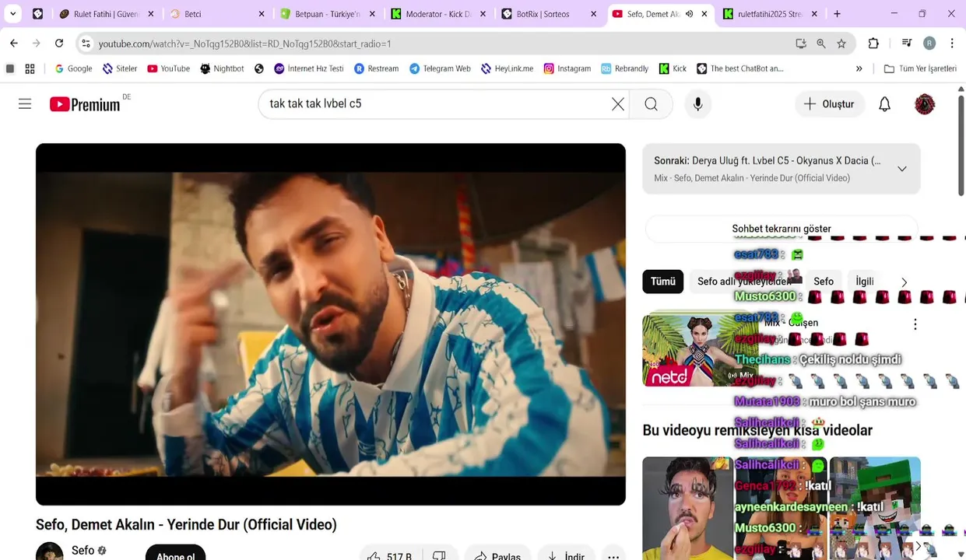Open the Nightbot bookmark
This screenshot has height=560, width=966.
222,68
